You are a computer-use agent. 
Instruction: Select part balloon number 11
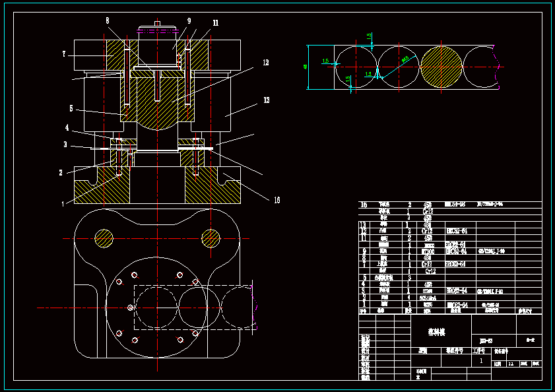click(216, 23)
